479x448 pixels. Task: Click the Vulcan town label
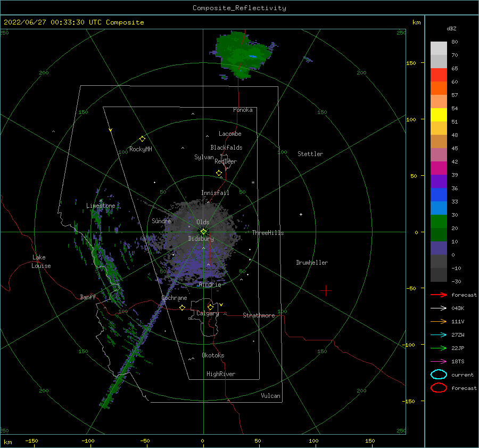coord(270,396)
